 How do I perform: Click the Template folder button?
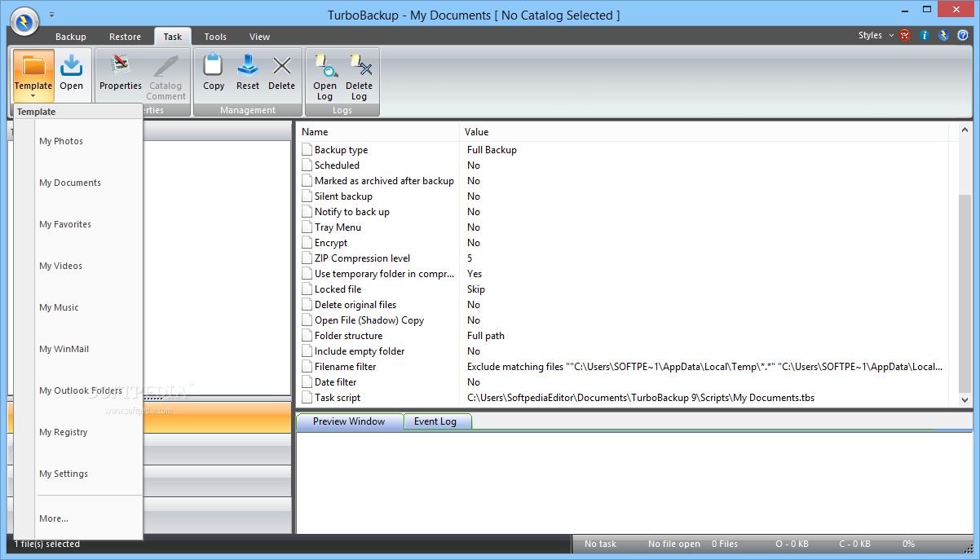pos(33,76)
